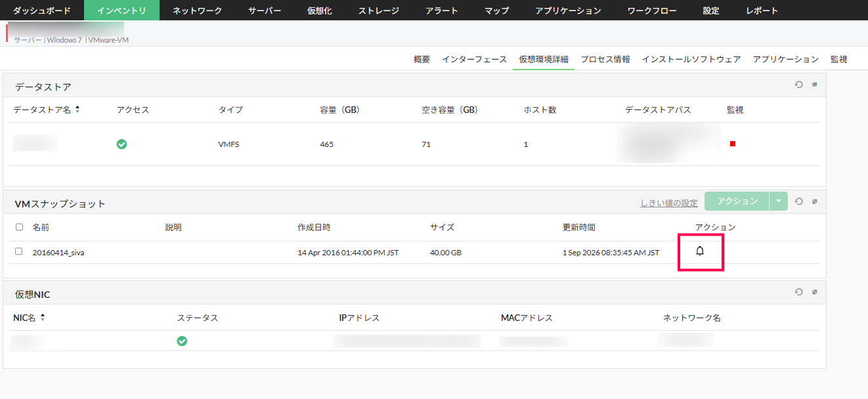The height and width of the screenshot is (399, 868).
Task: Click the update time 1 Sep 2026 08:35:45 AM JST
Action: (611, 252)
